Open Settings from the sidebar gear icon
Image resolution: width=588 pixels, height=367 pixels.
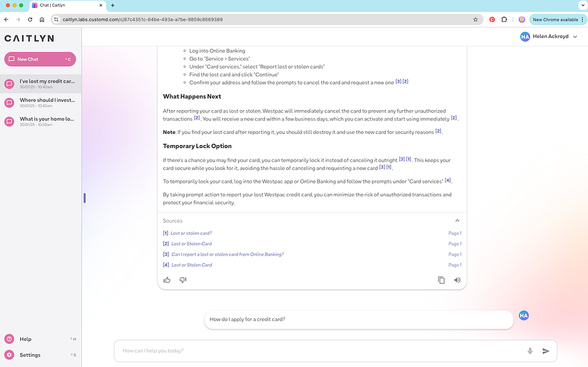(9, 355)
